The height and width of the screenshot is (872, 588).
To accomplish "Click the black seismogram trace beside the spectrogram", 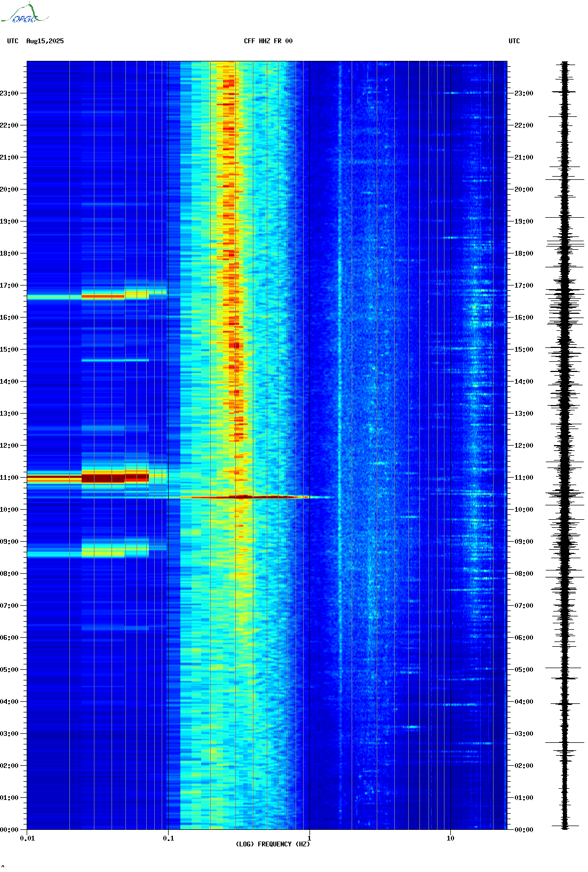I will (565, 445).
